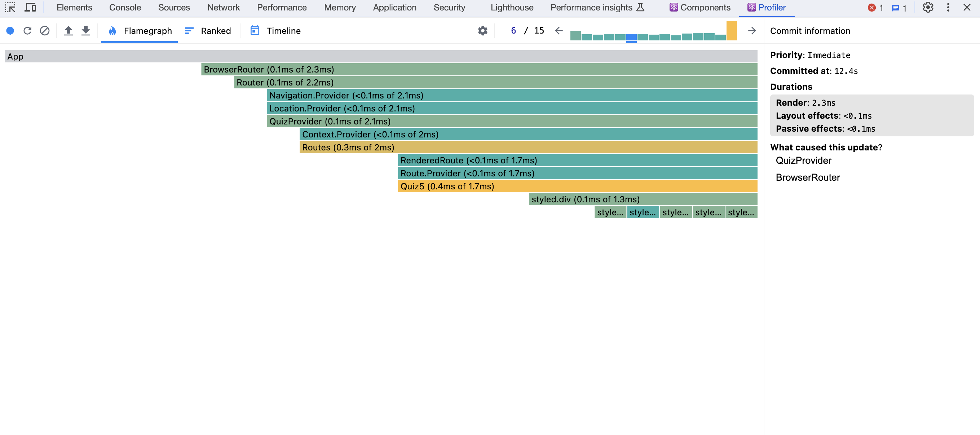This screenshot has width=980, height=435.
Task: Open profiler settings gear
Action: point(482,31)
